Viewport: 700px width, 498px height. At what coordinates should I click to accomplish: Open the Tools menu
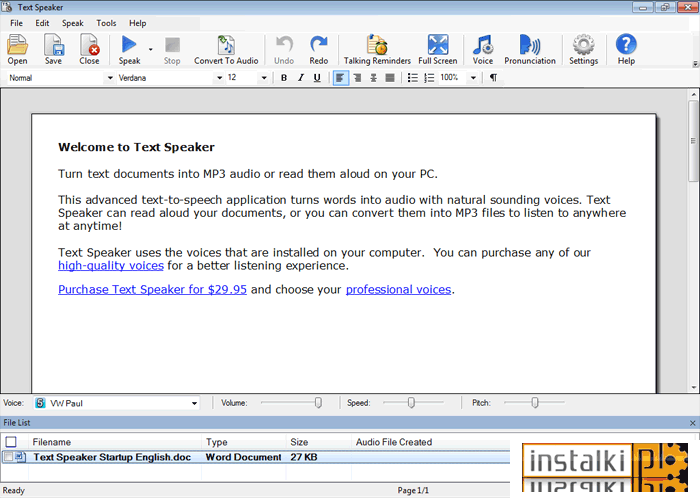[106, 23]
